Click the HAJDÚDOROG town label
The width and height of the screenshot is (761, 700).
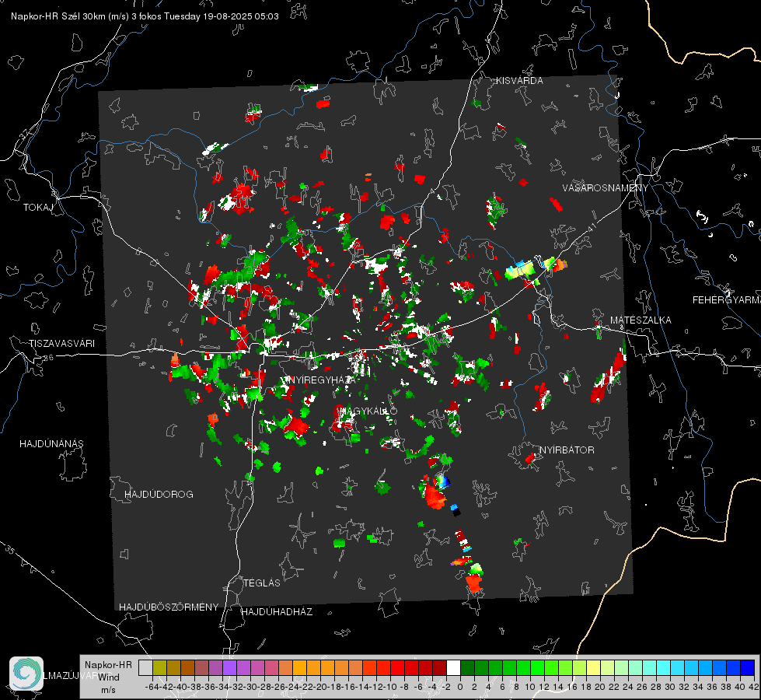159,495
